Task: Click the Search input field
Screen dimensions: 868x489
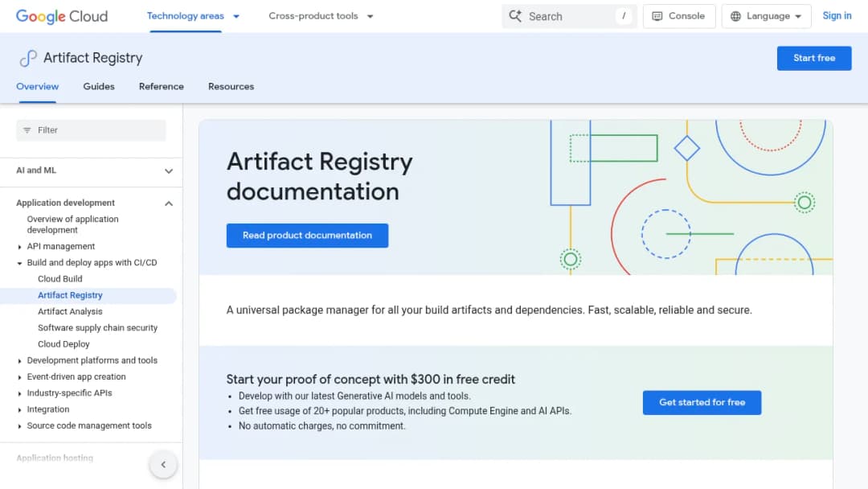Action: point(569,16)
